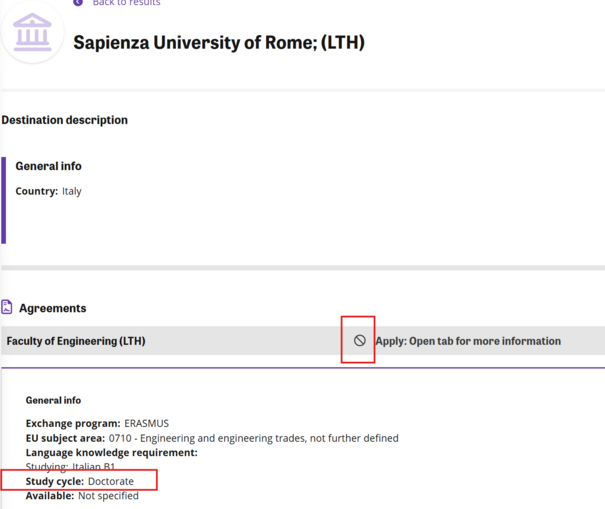Click Apply: Open tab for more information
This screenshot has height=509, width=605.
click(x=467, y=341)
